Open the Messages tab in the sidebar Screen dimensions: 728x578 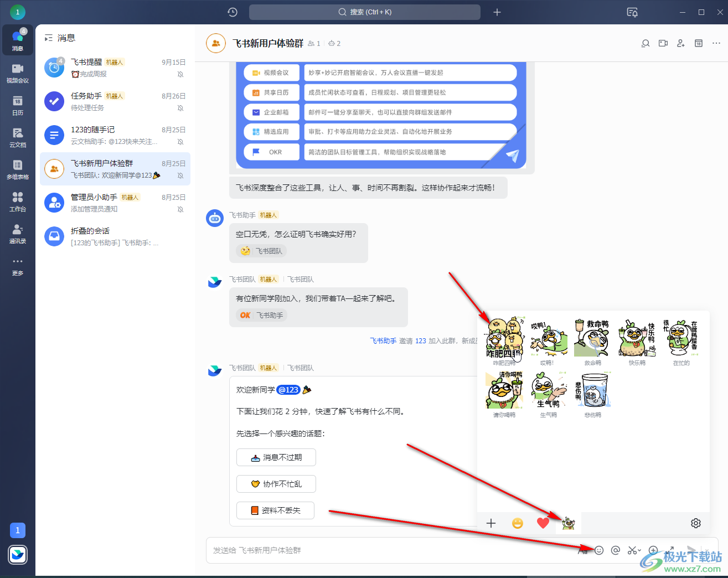point(18,40)
